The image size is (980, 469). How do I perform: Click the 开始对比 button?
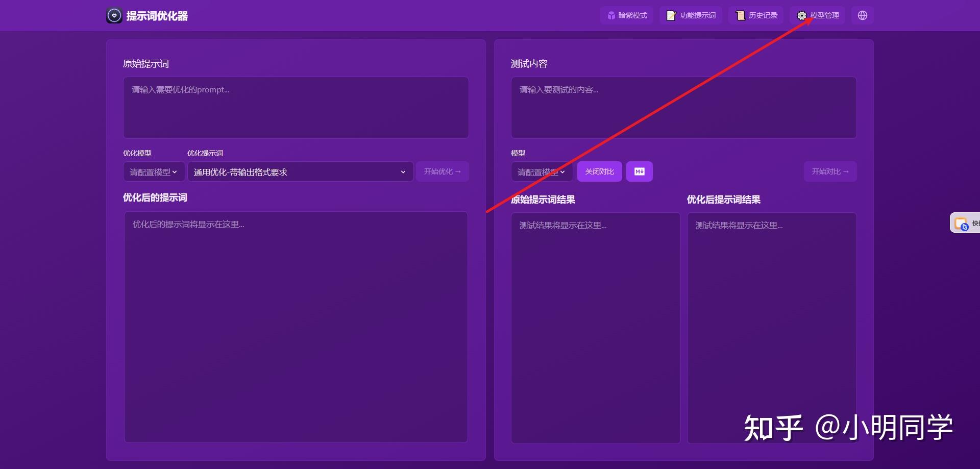pos(829,171)
